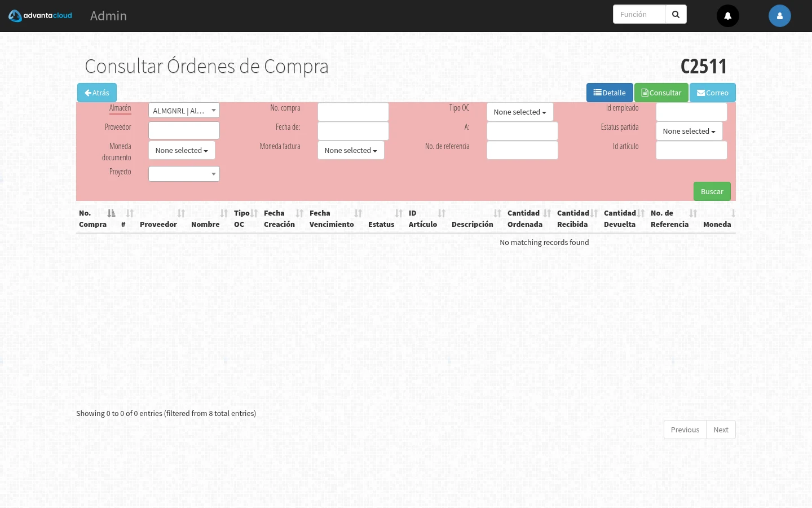Focus the No. compra input field

coord(353,112)
